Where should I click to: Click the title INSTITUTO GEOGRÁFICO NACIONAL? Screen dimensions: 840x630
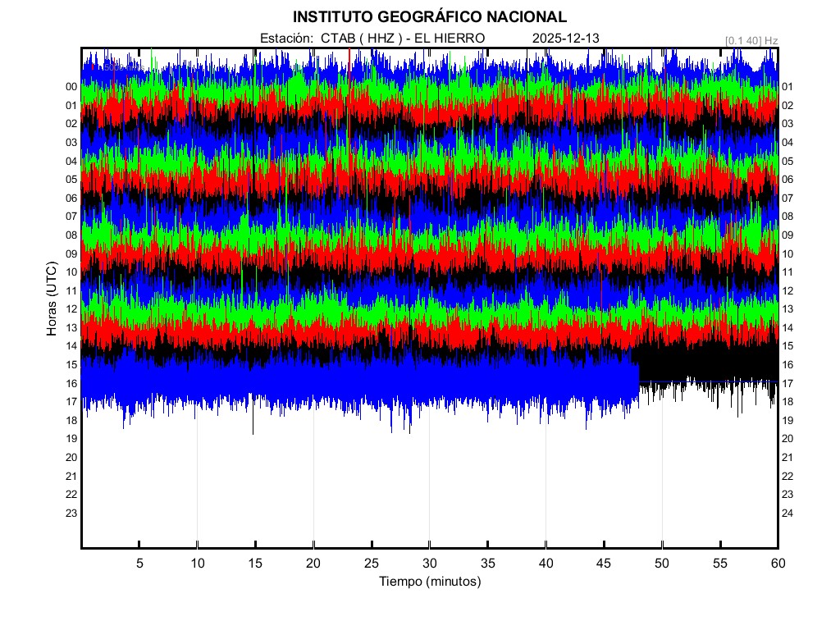pyautogui.click(x=429, y=17)
